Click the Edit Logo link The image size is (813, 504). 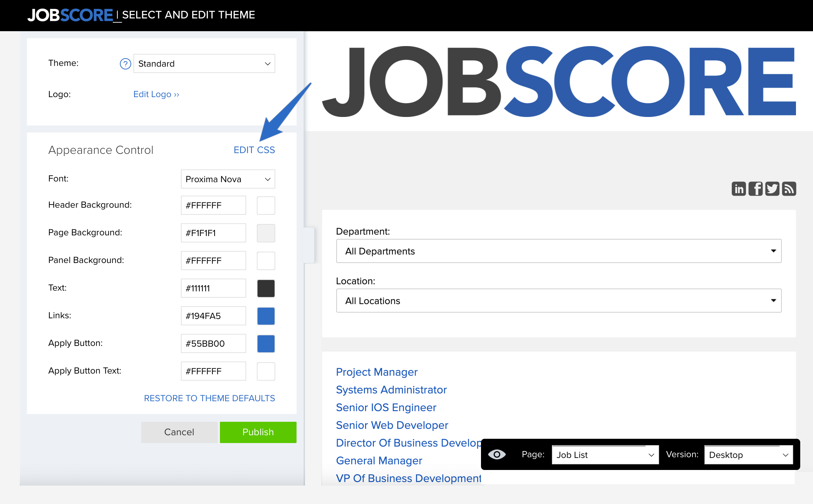156,94
